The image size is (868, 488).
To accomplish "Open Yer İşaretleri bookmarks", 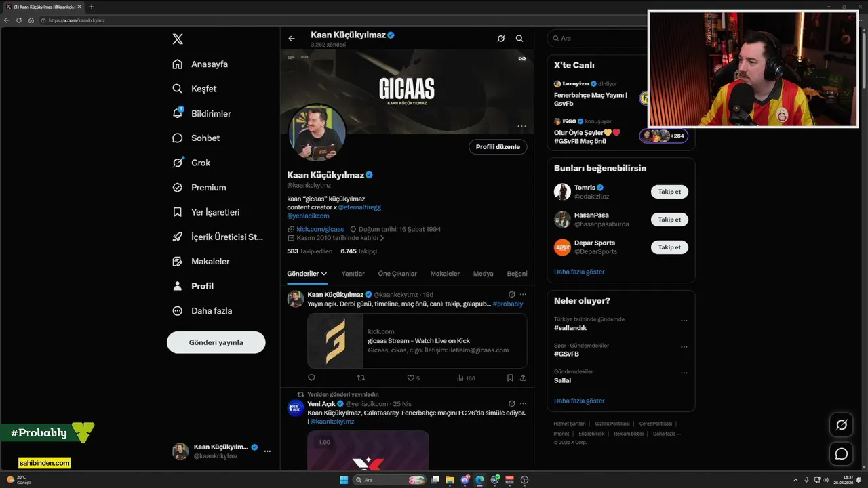I will click(x=205, y=212).
